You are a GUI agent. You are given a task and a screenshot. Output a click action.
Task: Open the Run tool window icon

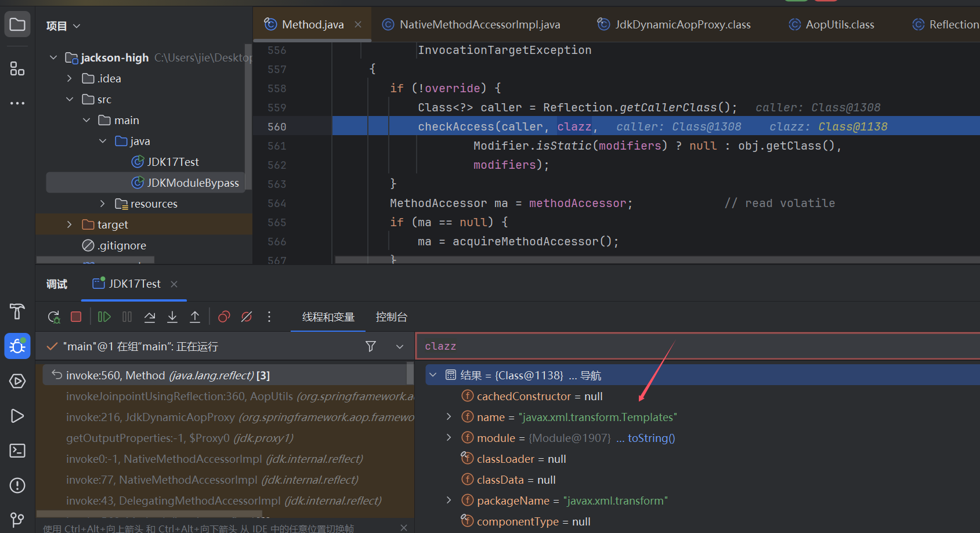coord(17,416)
